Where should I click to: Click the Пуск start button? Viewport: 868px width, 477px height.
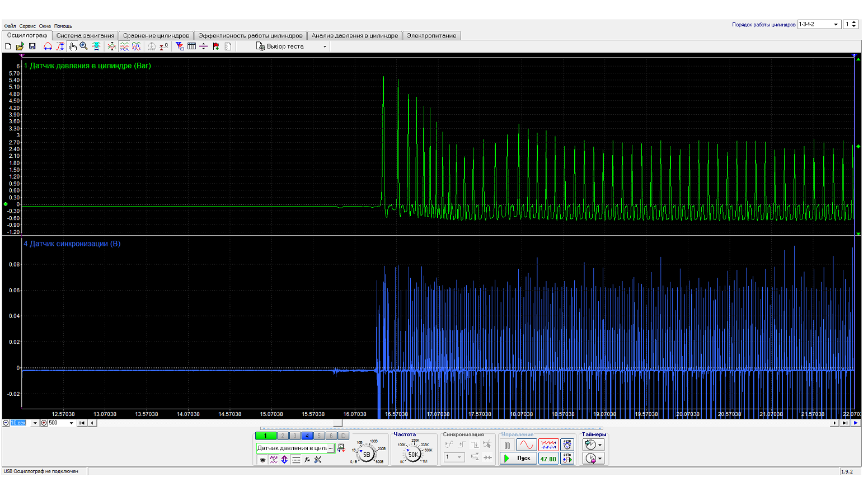[x=518, y=459]
